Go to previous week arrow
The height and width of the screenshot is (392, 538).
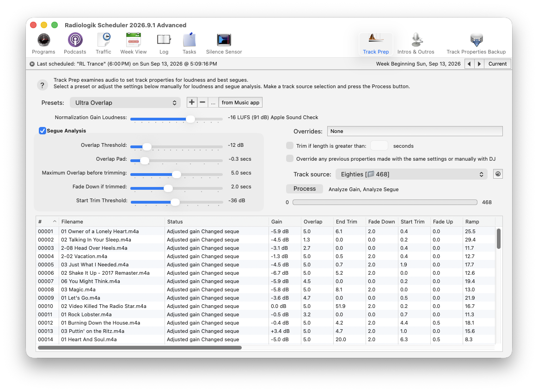pos(469,64)
